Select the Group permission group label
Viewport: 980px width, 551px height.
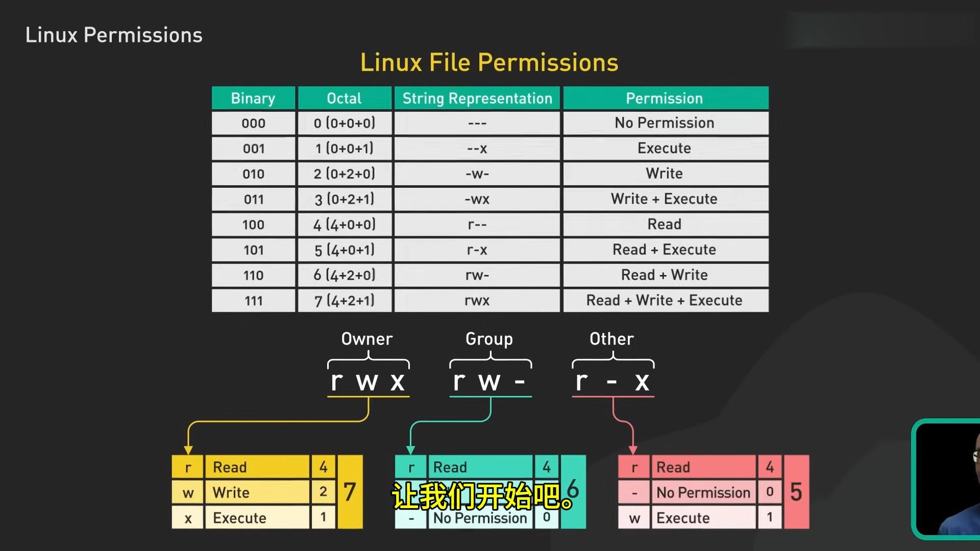click(489, 338)
